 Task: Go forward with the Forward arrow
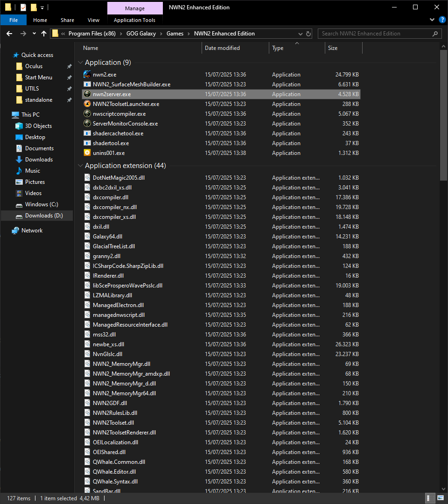23,34
